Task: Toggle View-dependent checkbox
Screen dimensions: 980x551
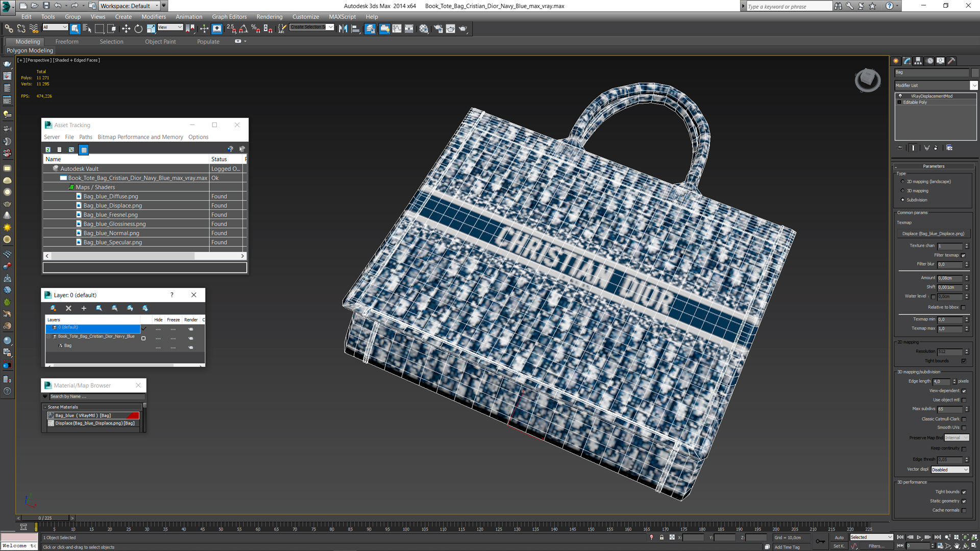Action: pyautogui.click(x=964, y=391)
